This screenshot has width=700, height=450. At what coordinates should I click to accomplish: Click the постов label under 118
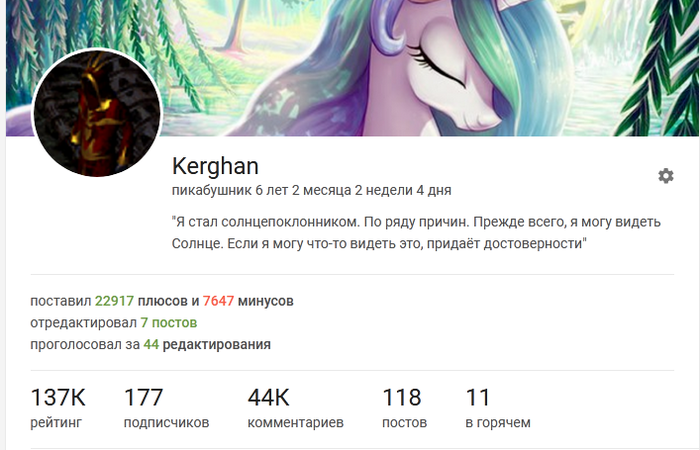404,422
